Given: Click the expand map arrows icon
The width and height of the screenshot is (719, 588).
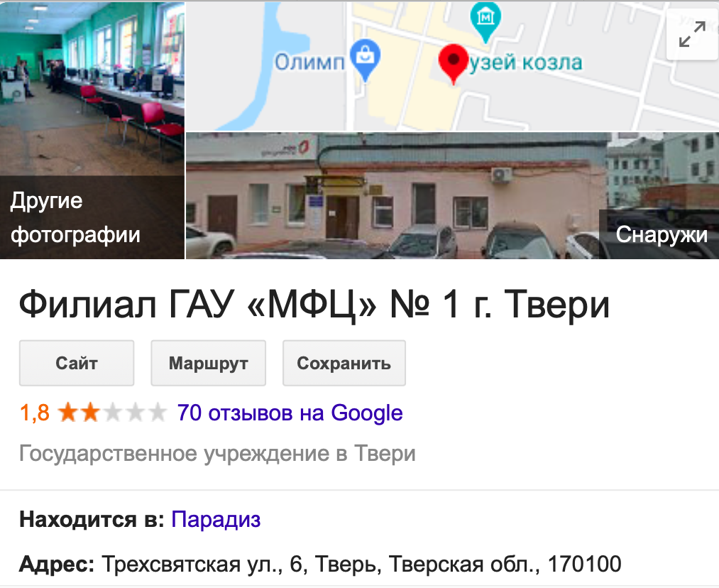Looking at the screenshot, I should pos(693,34).
